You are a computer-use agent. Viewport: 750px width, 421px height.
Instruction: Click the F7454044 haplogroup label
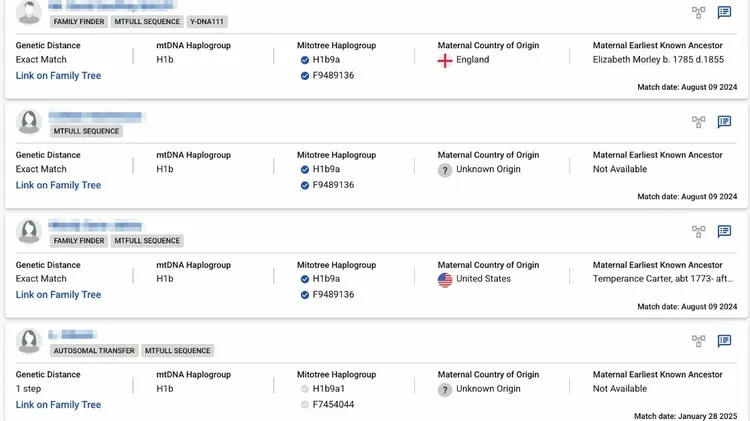pos(333,405)
